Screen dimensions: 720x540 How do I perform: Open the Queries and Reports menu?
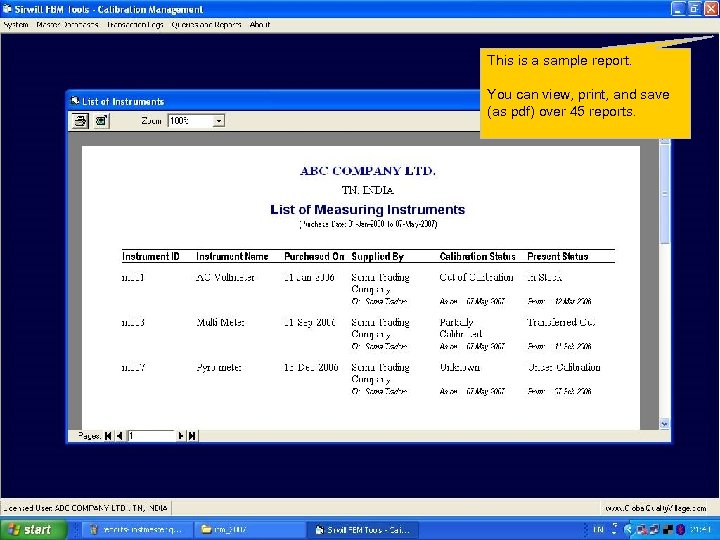pyautogui.click(x=206, y=25)
